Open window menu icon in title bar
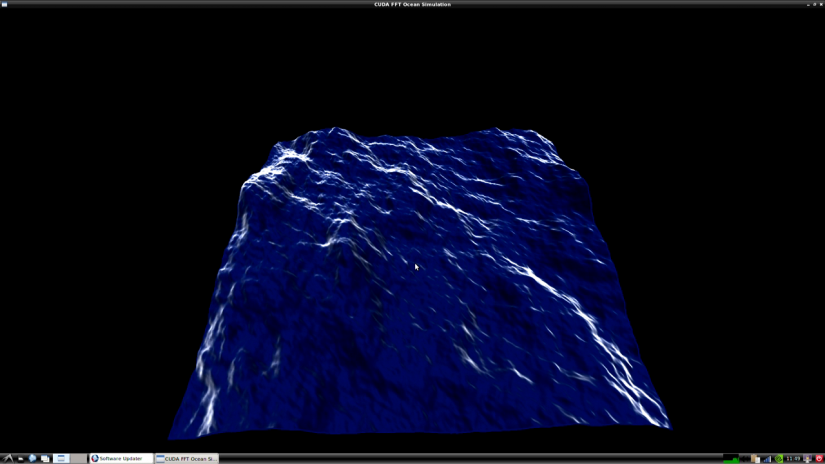 coord(4,4)
